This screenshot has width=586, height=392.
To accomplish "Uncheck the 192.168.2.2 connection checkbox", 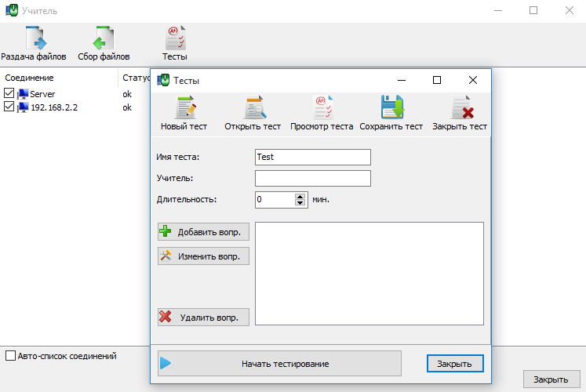I will pyautogui.click(x=9, y=107).
